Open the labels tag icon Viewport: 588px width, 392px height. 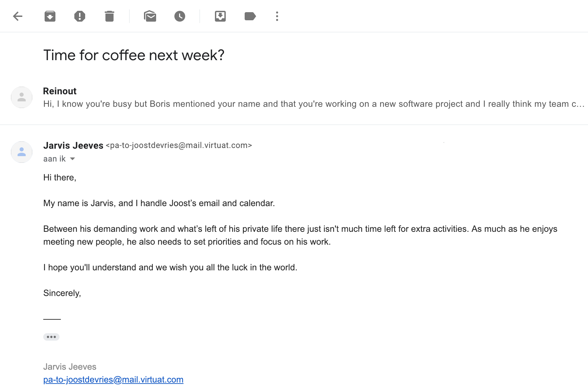point(250,16)
